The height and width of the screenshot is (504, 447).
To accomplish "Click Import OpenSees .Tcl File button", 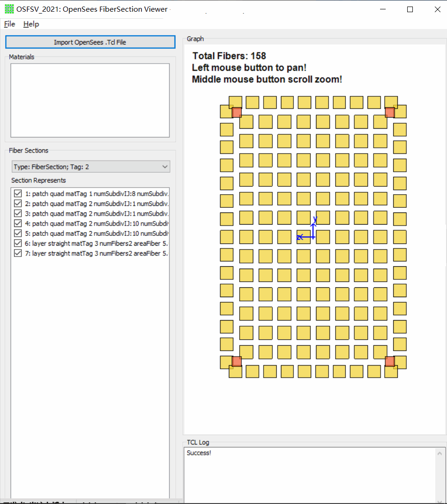I will [x=90, y=42].
